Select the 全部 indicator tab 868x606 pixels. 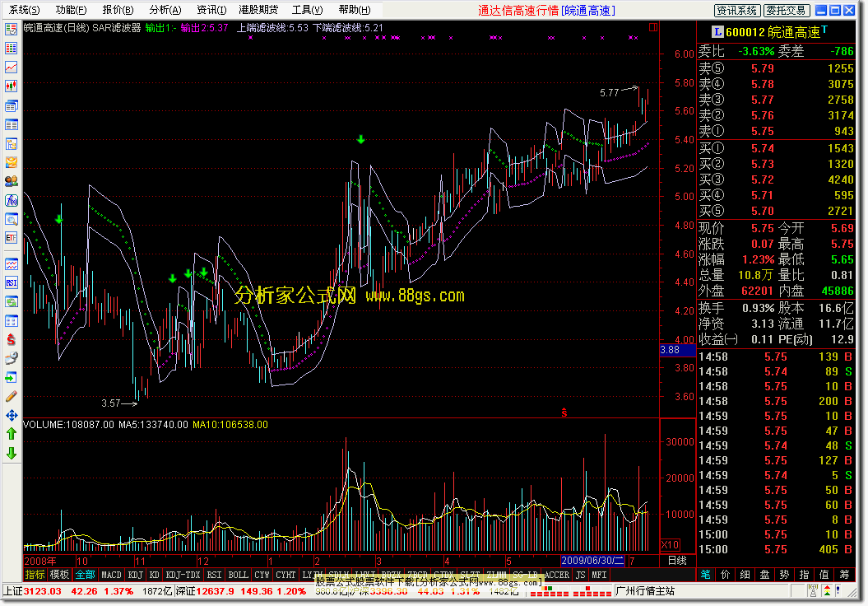(86, 575)
